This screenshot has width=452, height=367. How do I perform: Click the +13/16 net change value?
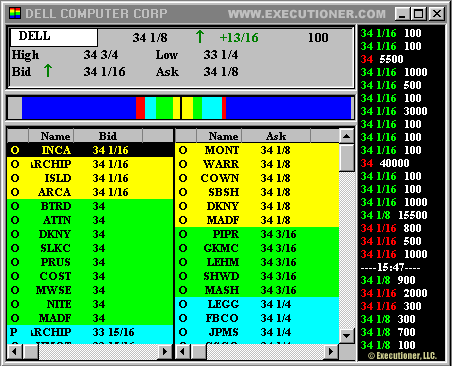click(x=239, y=38)
